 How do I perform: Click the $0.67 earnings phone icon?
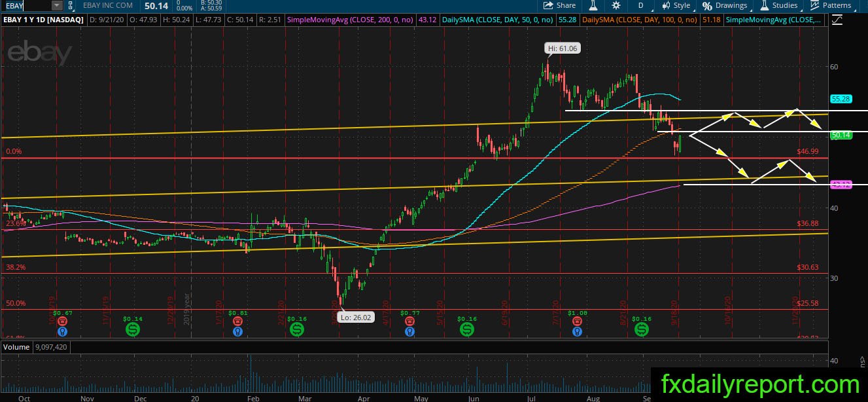point(61,321)
